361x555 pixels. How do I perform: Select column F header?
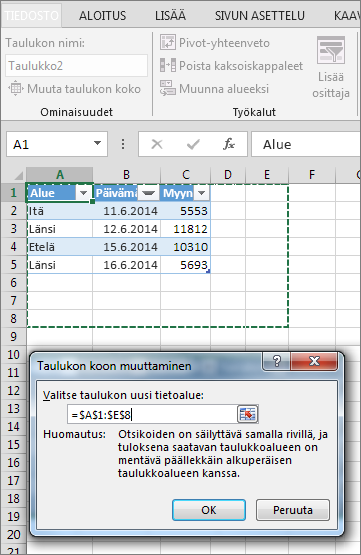(312, 175)
